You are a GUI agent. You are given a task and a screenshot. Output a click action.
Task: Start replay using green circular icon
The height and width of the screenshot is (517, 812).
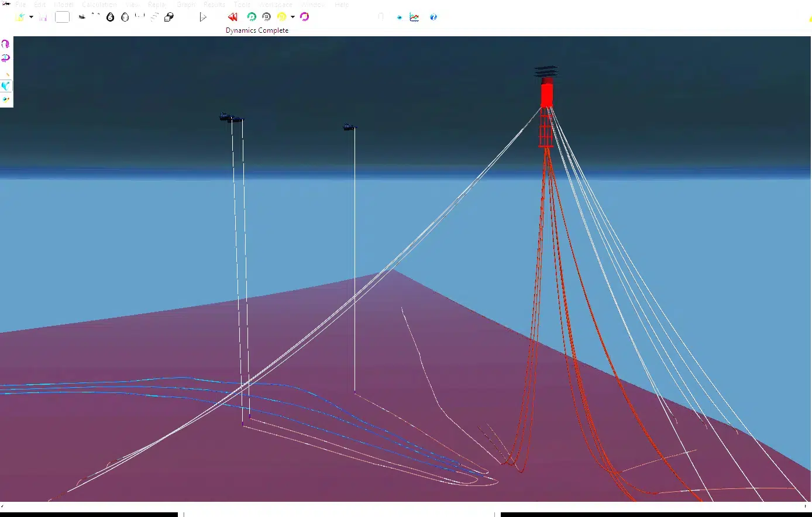pos(252,17)
